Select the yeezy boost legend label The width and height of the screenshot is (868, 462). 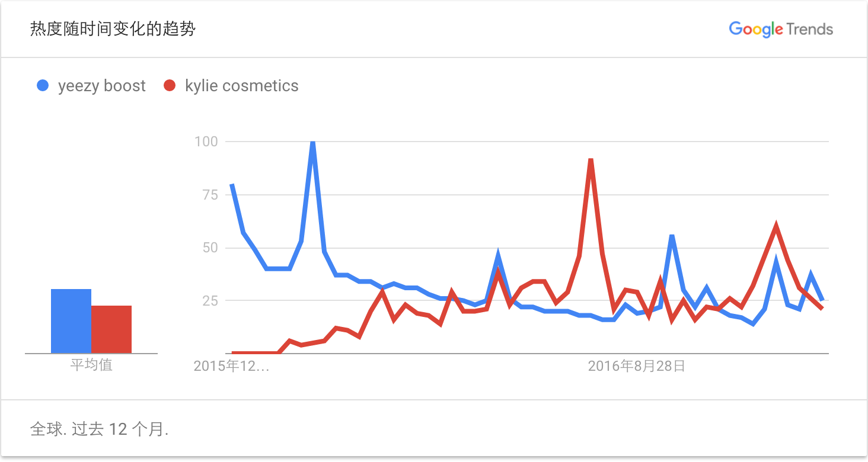point(101,86)
